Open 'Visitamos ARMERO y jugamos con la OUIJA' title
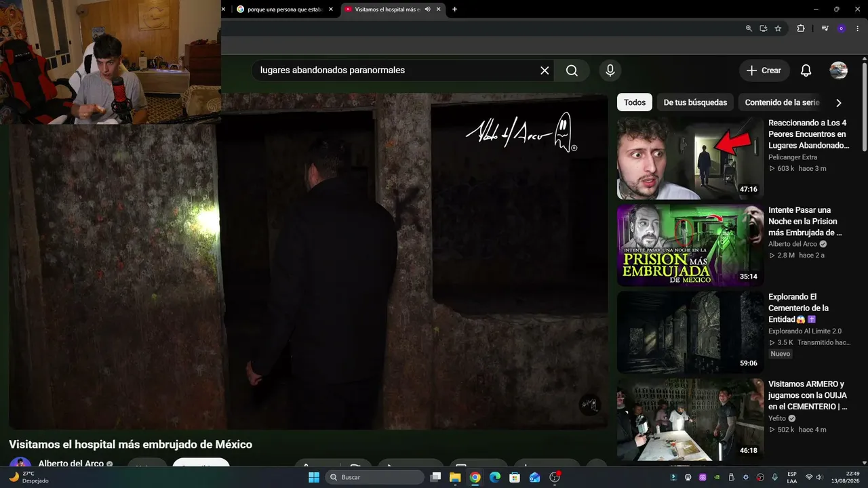 point(808,394)
